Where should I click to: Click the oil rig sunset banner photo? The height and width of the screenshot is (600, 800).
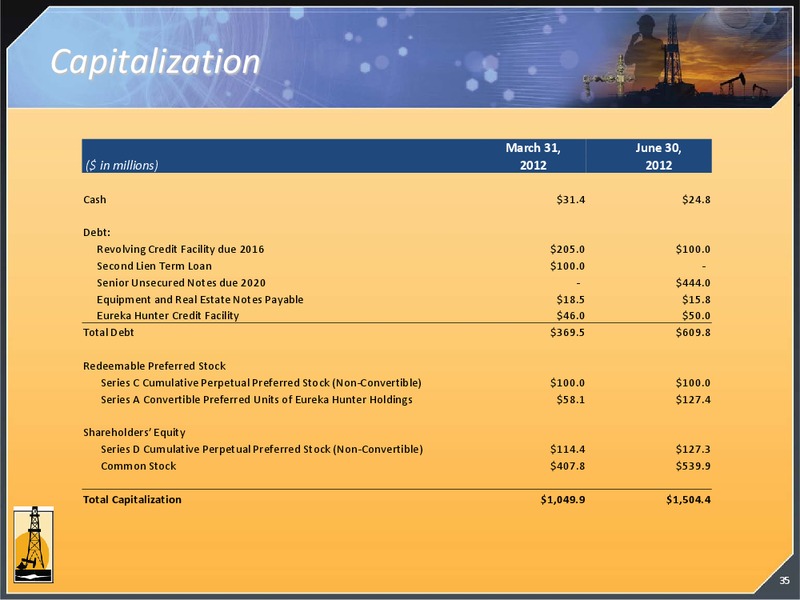[684, 56]
